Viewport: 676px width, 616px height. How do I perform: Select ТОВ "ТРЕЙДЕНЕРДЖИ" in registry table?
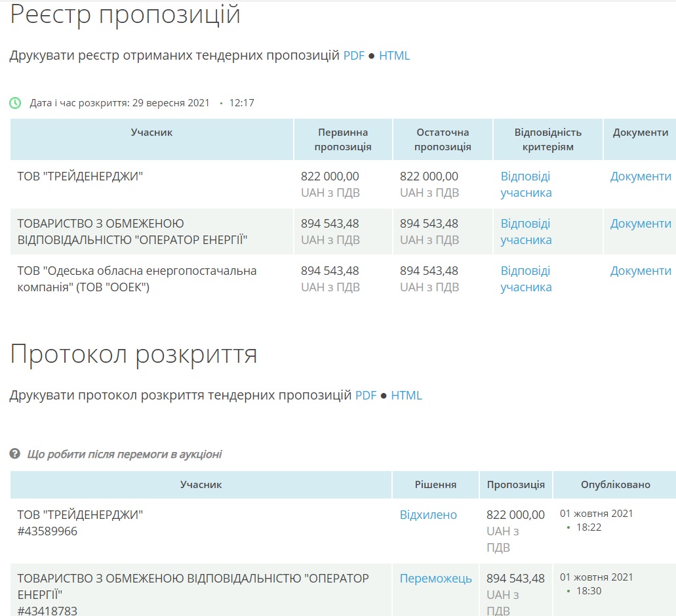(x=80, y=176)
